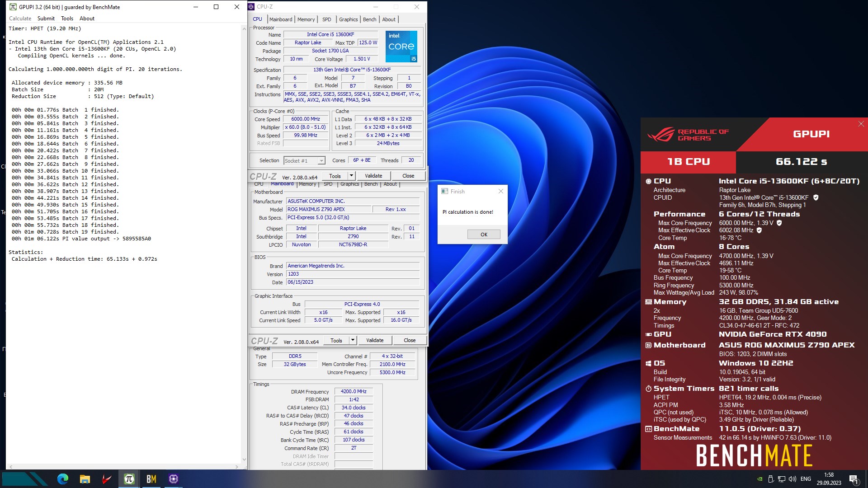
Task: Click the Intel Core i5 logo
Action: 401,47
